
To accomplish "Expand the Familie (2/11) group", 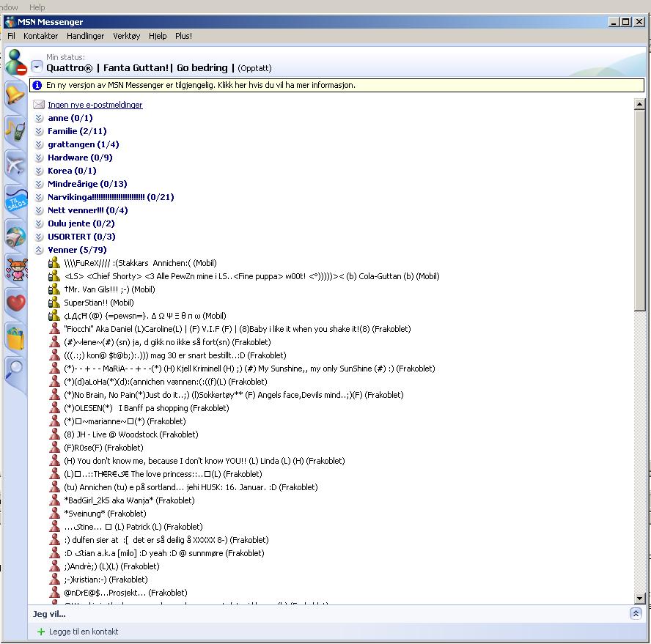I will [39, 132].
